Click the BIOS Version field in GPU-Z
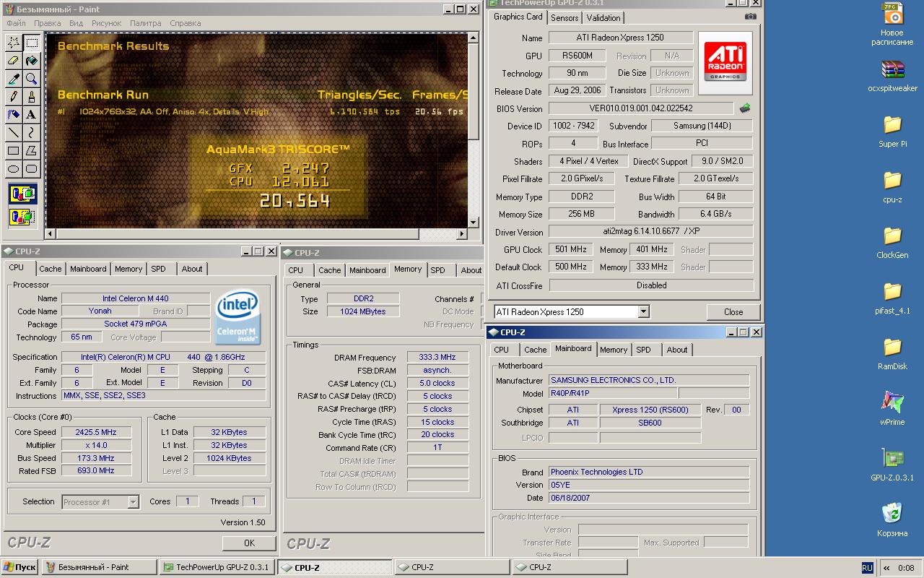924x578 pixels. point(641,108)
